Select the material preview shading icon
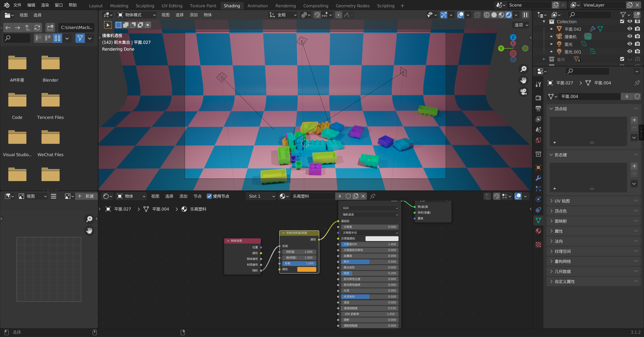This screenshot has height=337, width=644. 501,15
